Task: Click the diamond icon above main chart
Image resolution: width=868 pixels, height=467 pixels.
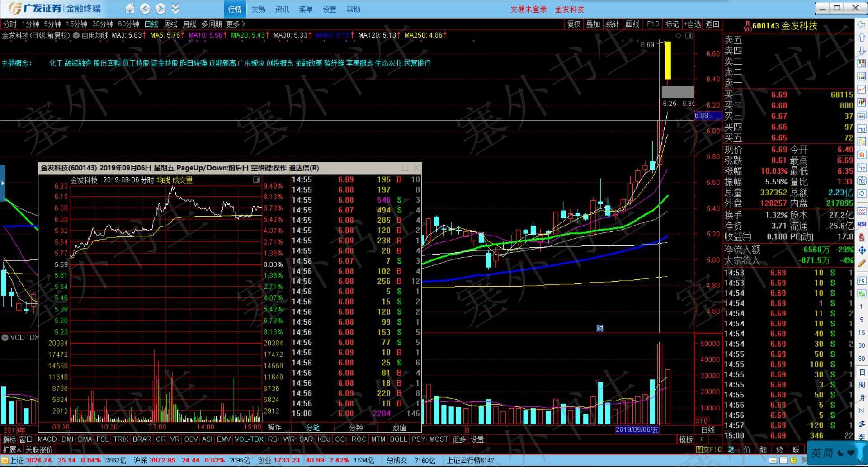Action: pyautogui.click(x=678, y=36)
